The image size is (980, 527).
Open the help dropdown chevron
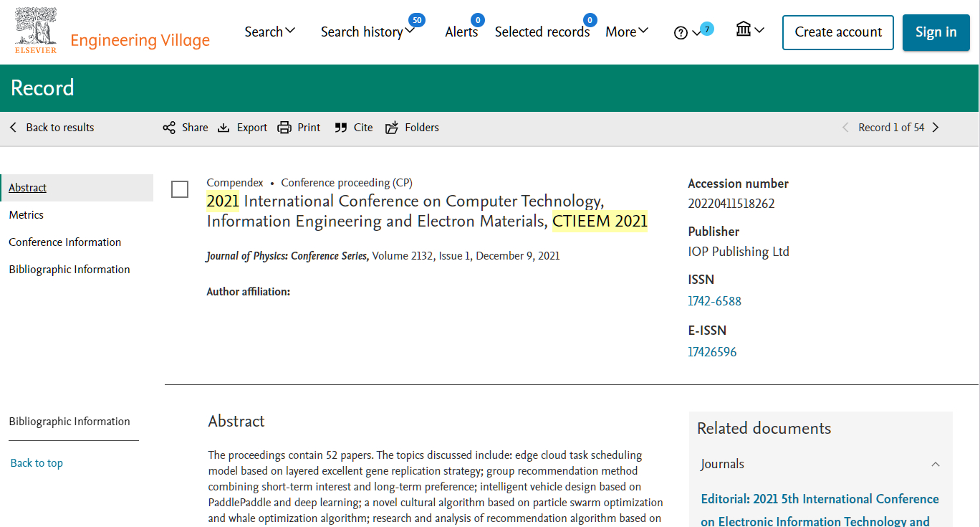(x=696, y=33)
